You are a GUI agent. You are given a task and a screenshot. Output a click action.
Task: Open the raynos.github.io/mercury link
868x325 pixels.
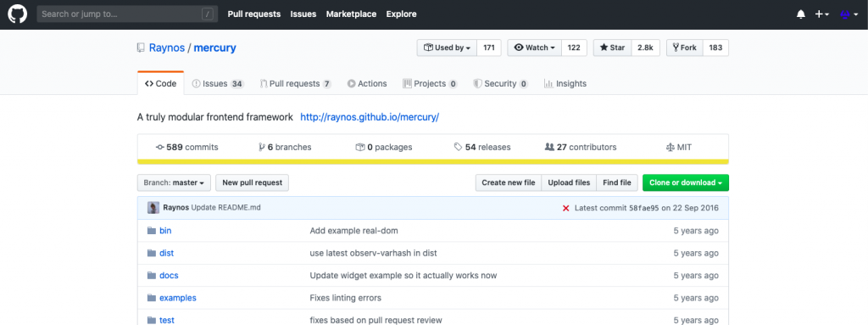[370, 118]
